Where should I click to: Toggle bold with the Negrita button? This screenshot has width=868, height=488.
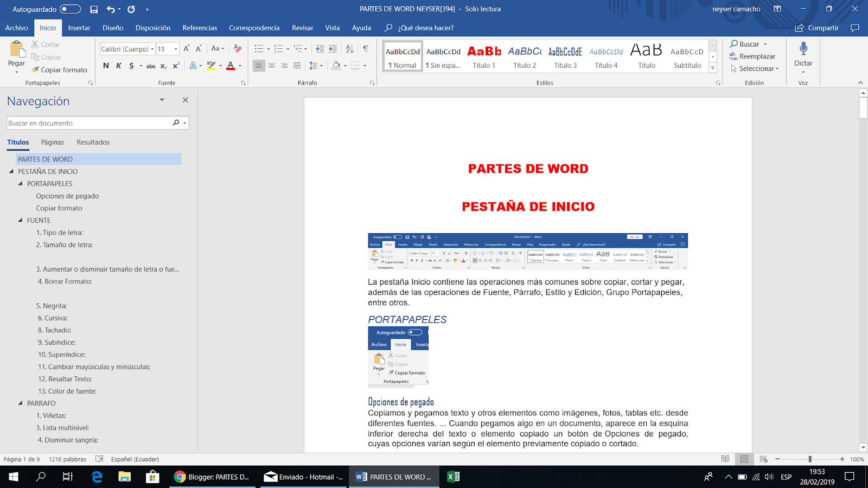(x=106, y=66)
